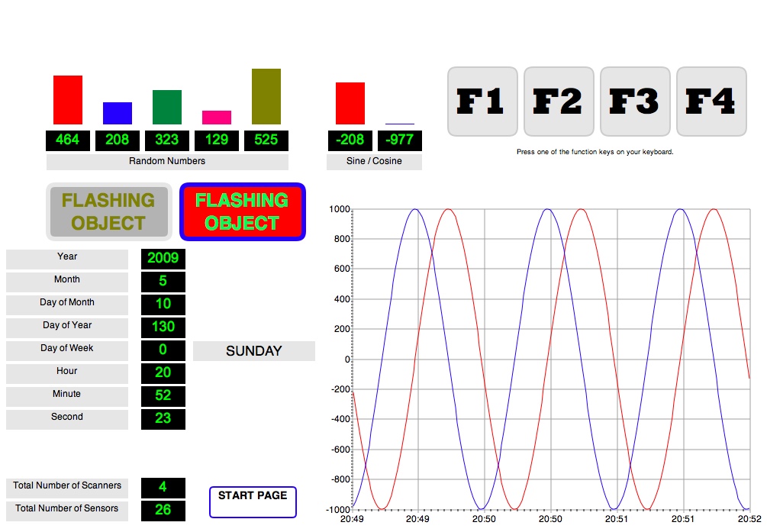Click the cosine value display showing -977
The height and width of the screenshot is (532, 767).
tap(400, 140)
